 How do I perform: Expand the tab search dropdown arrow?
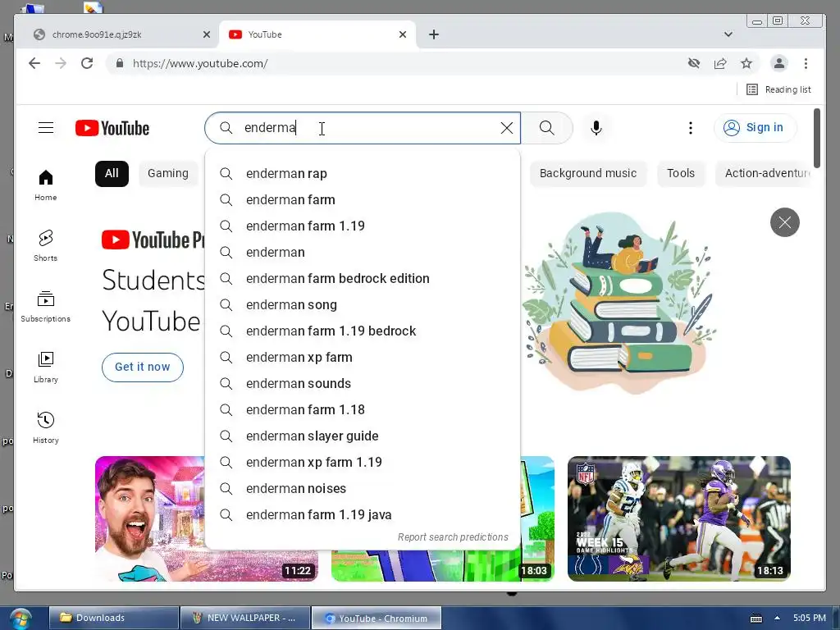pos(728,34)
